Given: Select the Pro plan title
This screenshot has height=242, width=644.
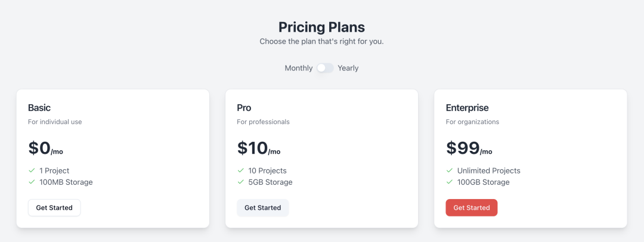Looking at the screenshot, I should (x=244, y=108).
